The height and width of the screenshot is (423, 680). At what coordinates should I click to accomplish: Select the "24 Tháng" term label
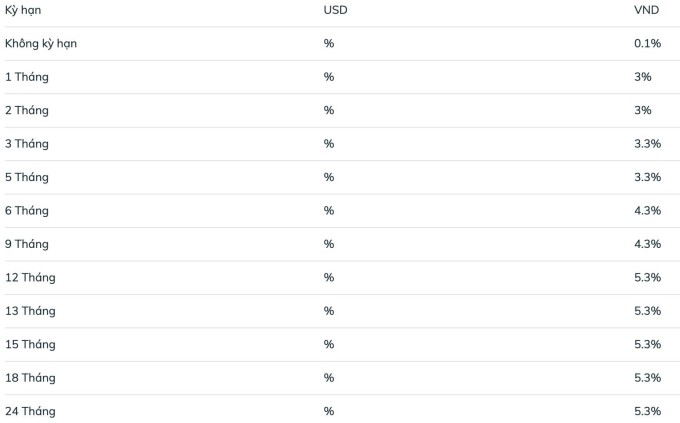point(30,411)
